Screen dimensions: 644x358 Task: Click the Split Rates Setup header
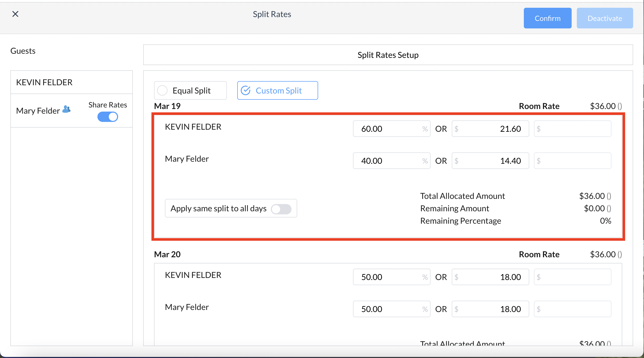[388, 55]
